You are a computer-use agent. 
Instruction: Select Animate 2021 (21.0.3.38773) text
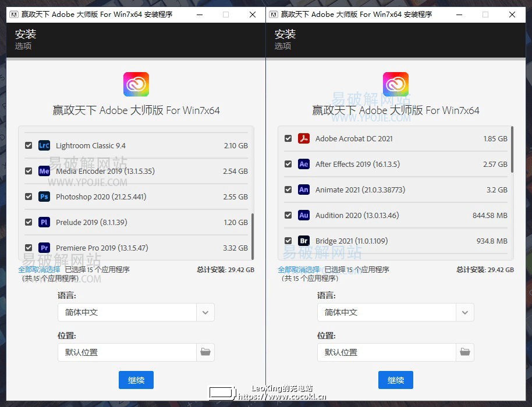click(x=360, y=190)
